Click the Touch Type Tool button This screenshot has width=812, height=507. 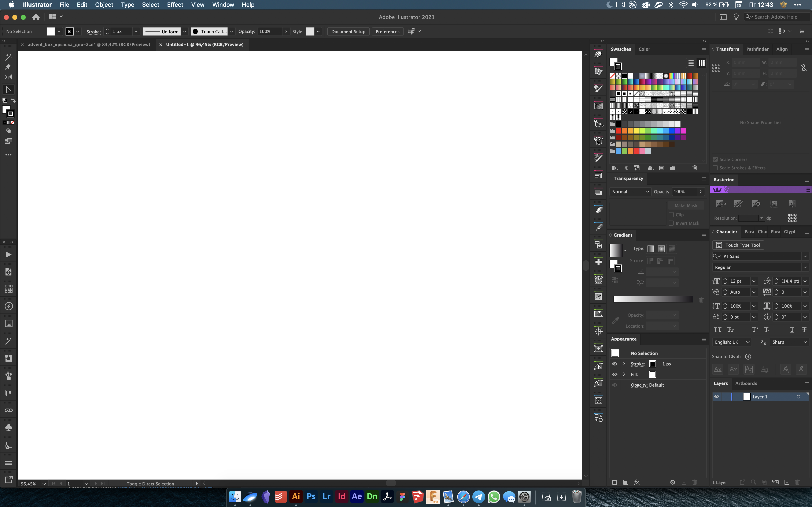tap(738, 245)
